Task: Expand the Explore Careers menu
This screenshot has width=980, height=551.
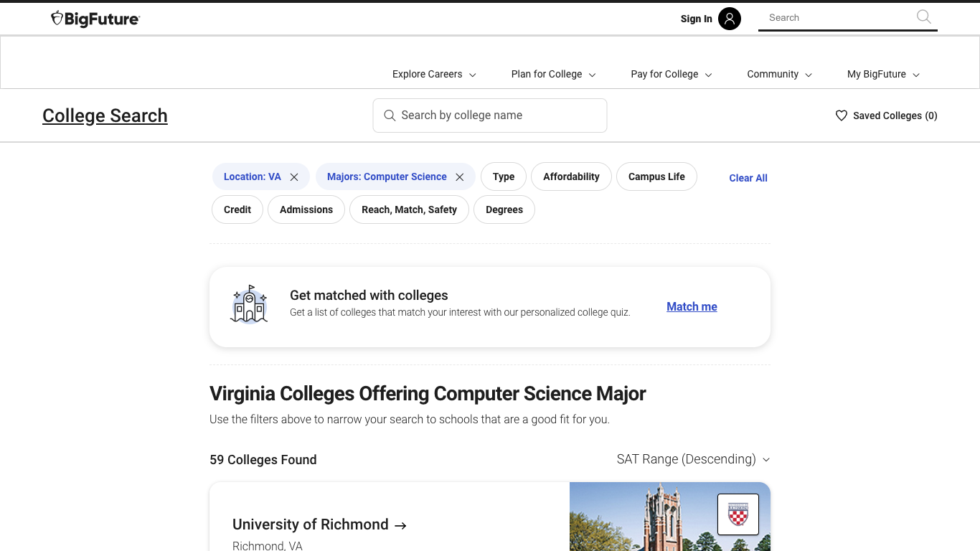Action: coord(434,74)
